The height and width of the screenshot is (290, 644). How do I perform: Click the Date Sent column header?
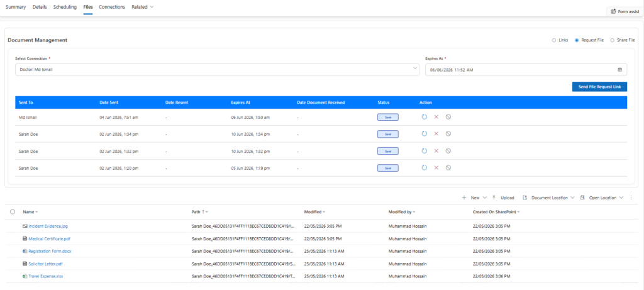(109, 103)
